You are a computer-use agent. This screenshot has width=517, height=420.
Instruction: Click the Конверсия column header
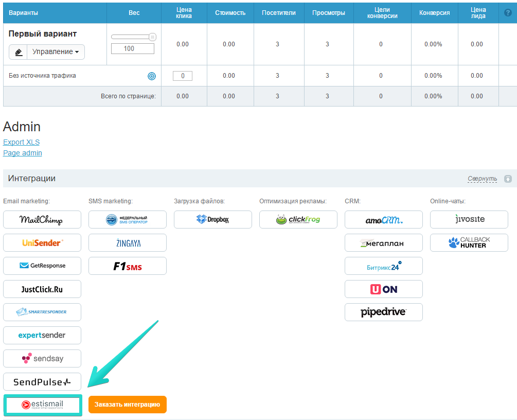click(435, 13)
